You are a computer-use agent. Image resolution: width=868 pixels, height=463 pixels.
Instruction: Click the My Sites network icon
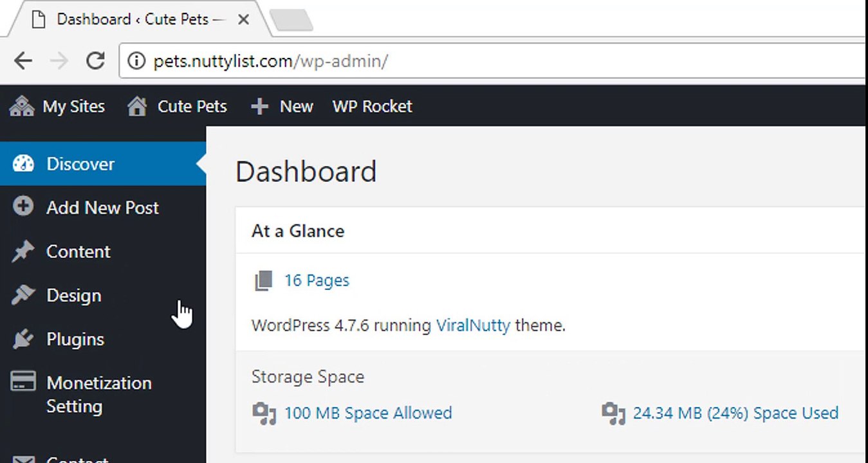point(22,106)
